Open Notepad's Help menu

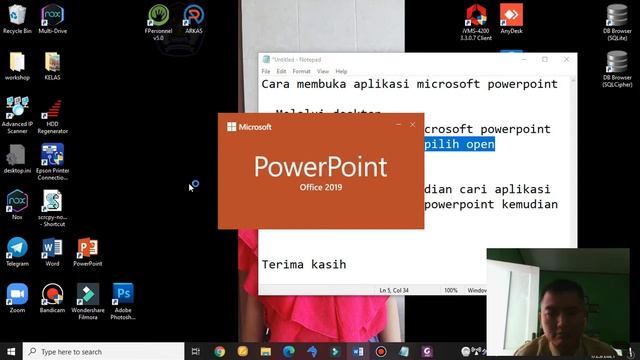[341, 71]
